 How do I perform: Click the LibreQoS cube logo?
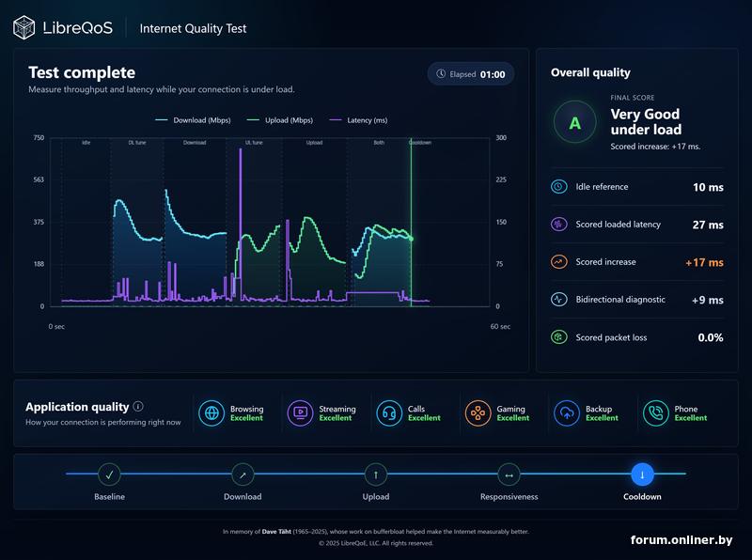click(x=24, y=27)
